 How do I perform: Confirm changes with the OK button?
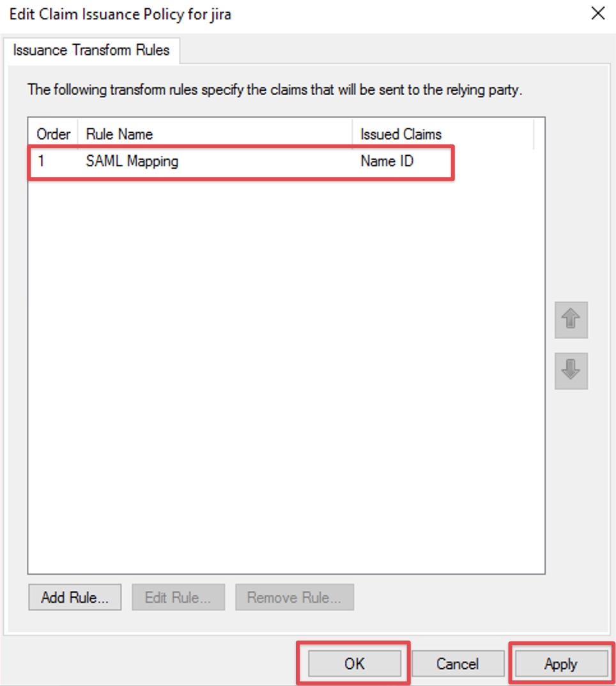[x=354, y=664]
